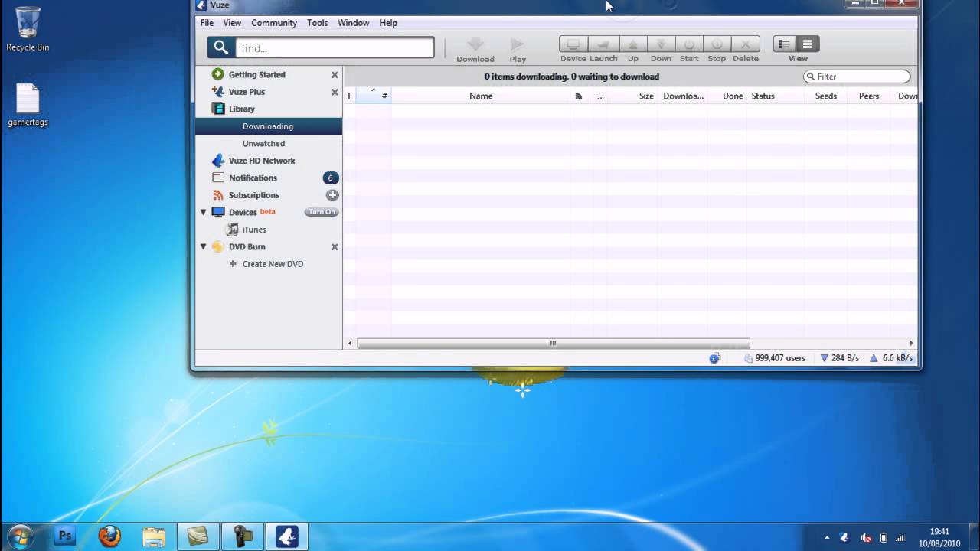980x551 pixels.
Task: Close the Vuze Plus sidebar entry
Action: coord(335,92)
